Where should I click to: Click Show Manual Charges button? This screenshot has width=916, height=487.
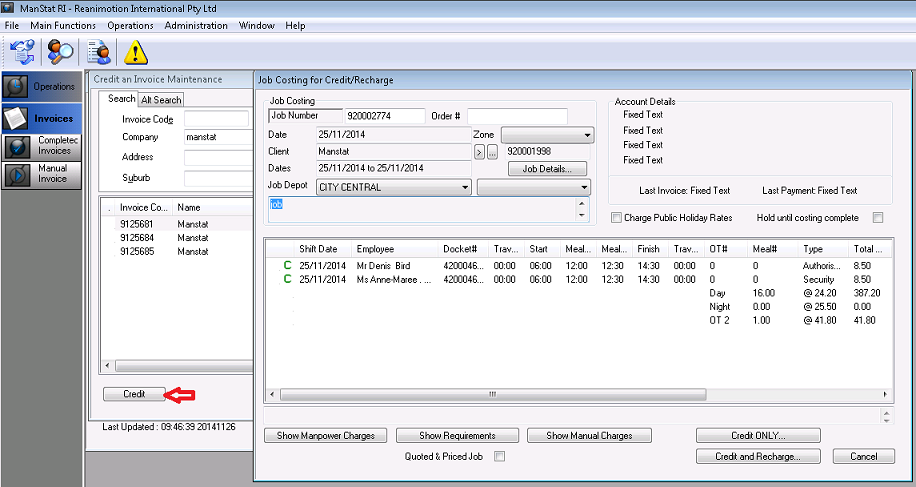pyautogui.click(x=589, y=436)
